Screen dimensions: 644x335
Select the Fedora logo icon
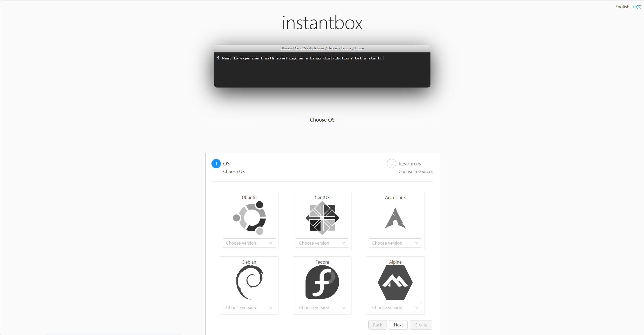(322, 282)
